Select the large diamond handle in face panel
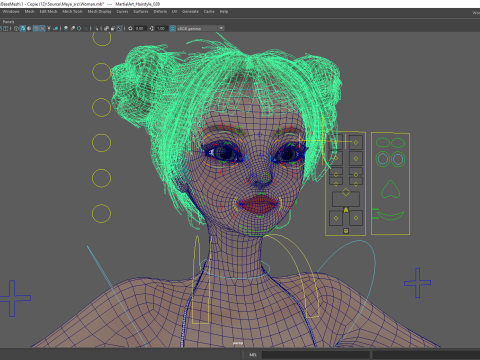Image resolution: width=480 pixels, height=360 pixels. point(346,192)
